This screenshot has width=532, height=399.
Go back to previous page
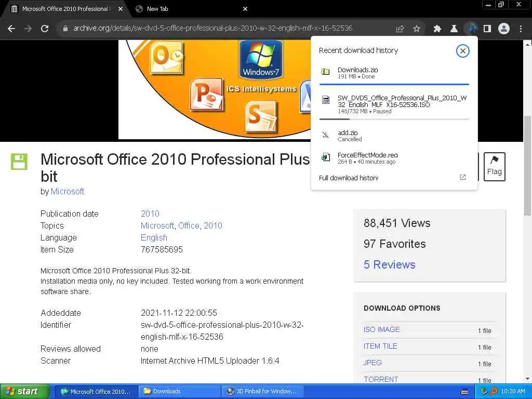click(11, 29)
